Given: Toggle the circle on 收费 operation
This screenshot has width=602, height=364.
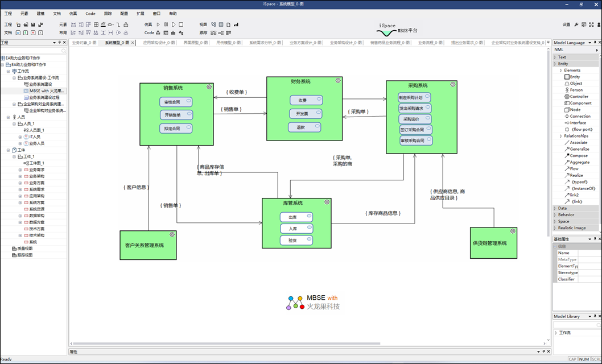Looking at the screenshot, I should tap(319, 100).
